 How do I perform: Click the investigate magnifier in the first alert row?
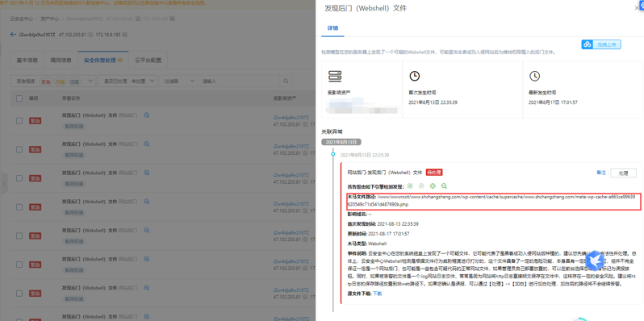pos(147,115)
